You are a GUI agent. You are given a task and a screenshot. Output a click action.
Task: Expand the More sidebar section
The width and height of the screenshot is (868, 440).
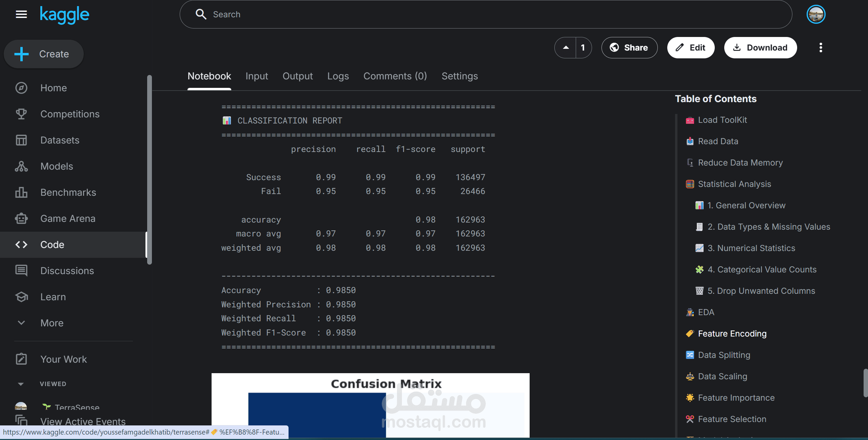tap(52, 323)
